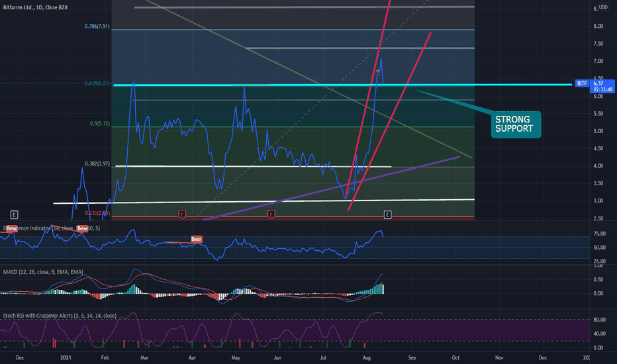Viewport: 617px width, 364px height.
Task: Click the 25.00 divergence scale label
Action: click(x=599, y=261)
